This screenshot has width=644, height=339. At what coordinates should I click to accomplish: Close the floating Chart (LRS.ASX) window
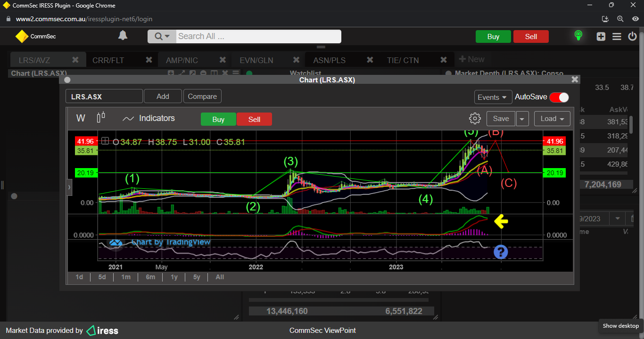point(574,80)
